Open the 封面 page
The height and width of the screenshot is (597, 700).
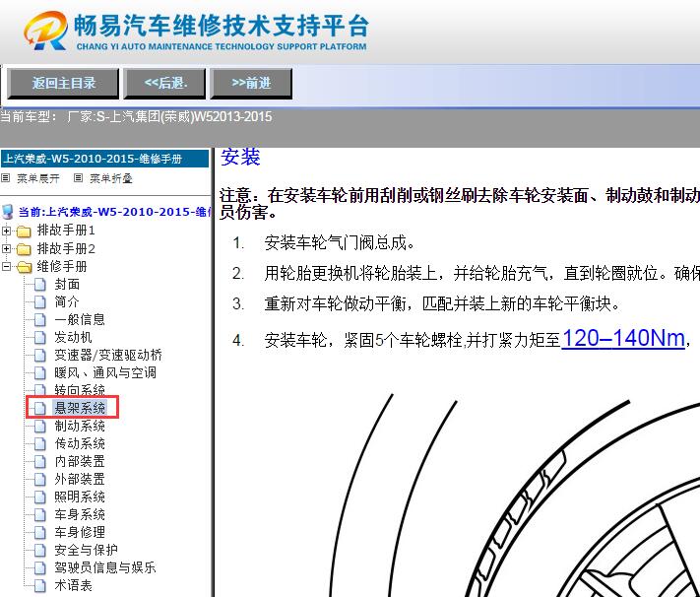point(67,284)
